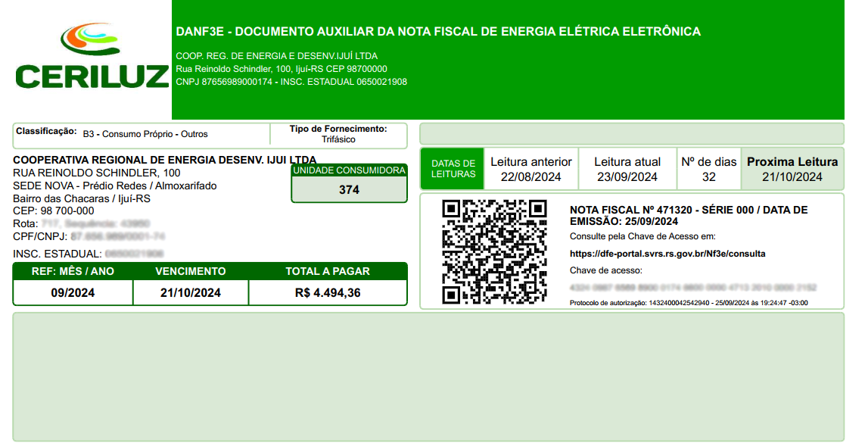Select the consumer unit number 374
This screenshot has width=868, height=443.
tap(350, 190)
